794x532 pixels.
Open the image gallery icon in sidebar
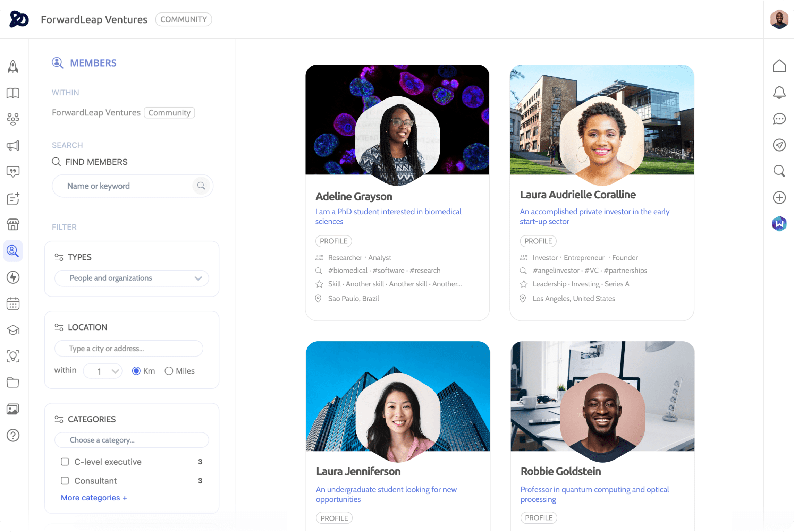pyautogui.click(x=13, y=409)
